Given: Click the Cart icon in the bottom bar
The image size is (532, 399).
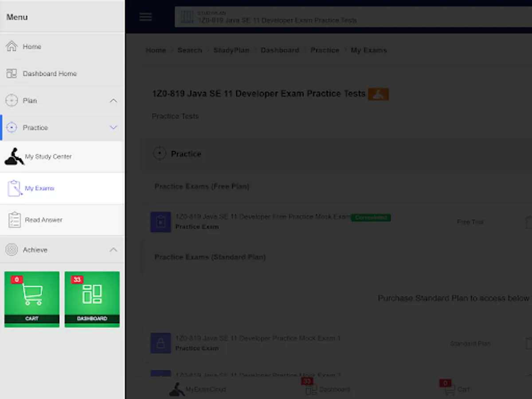Looking at the screenshot, I should tap(449, 390).
